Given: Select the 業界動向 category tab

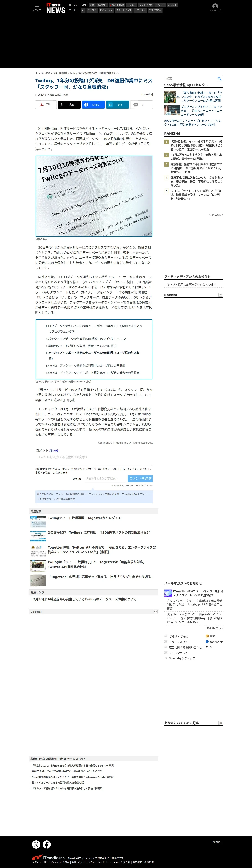Looking at the screenshot, I should [x=102, y=5].
